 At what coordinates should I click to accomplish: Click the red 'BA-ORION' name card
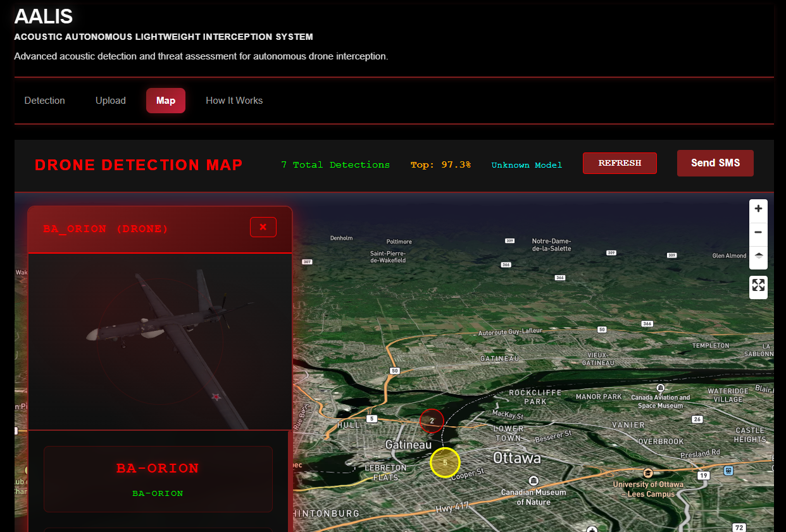(158, 479)
